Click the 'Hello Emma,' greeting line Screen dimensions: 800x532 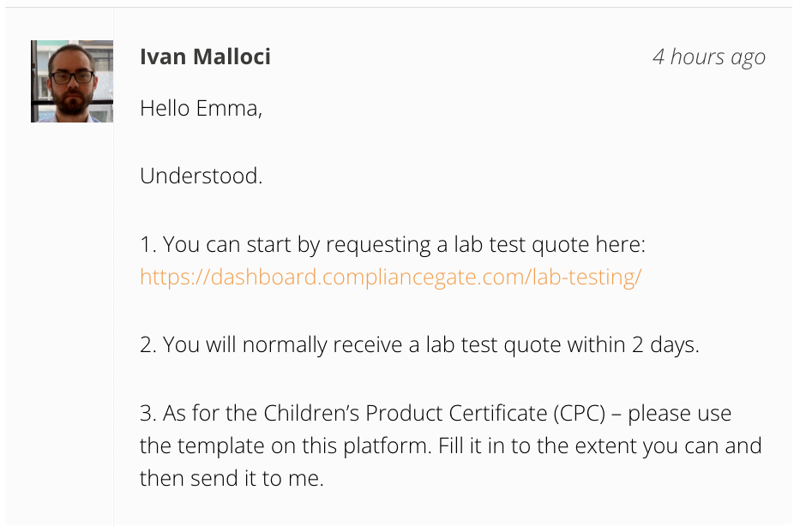pyautogui.click(x=201, y=109)
